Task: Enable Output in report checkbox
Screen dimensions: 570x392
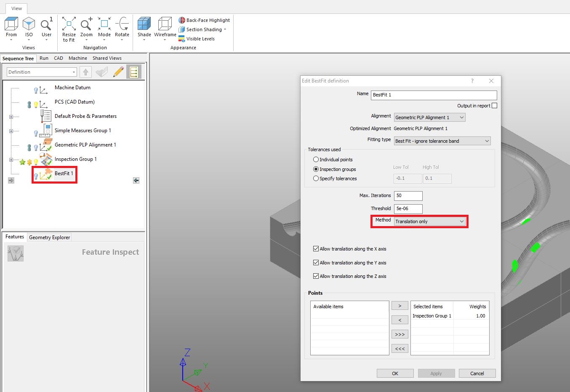Action: pyautogui.click(x=494, y=106)
